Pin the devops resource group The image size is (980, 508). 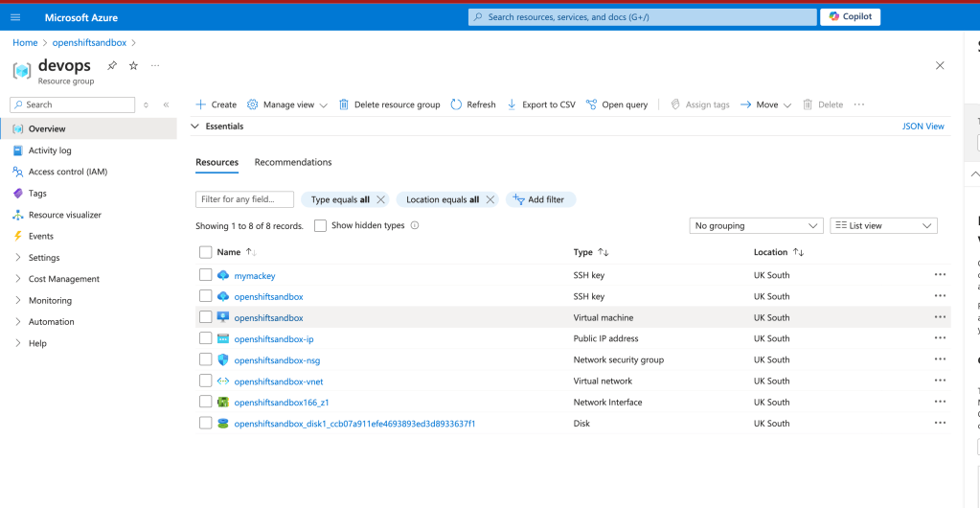click(x=112, y=65)
